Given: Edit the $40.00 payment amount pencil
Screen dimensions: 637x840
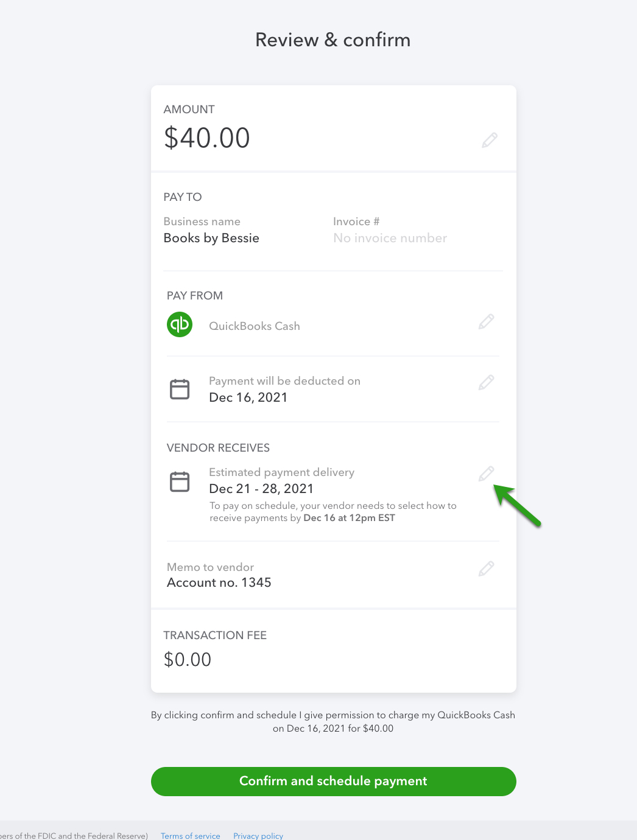Looking at the screenshot, I should pos(490,140).
